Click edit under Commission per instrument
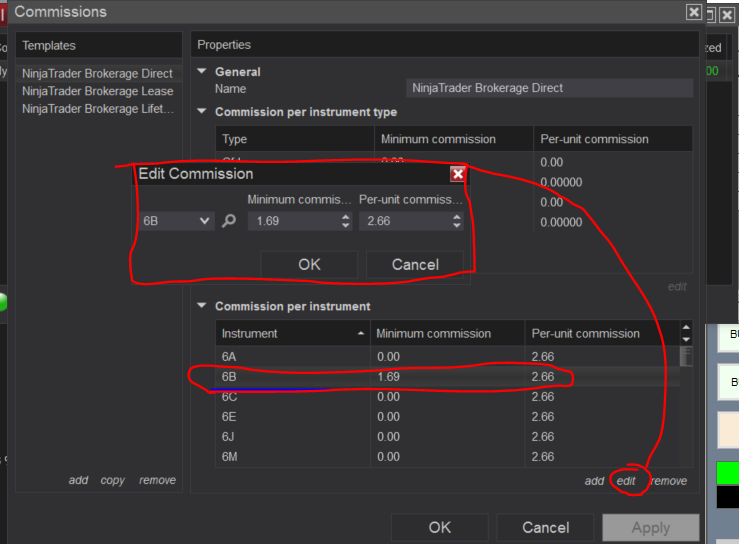The width and height of the screenshot is (739, 544). click(x=626, y=481)
